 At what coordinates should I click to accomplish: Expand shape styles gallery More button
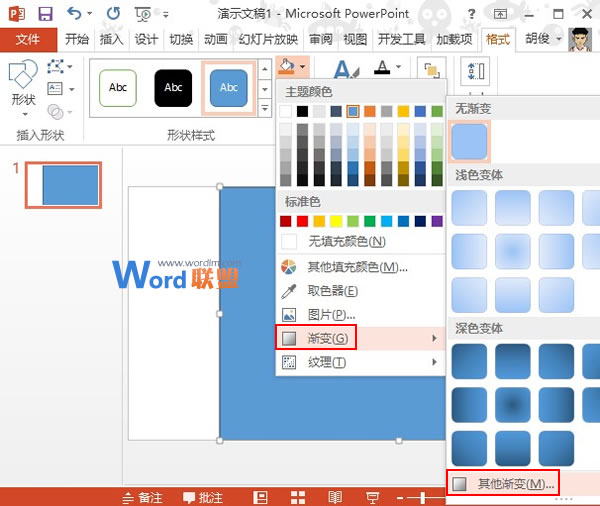(265, 109)
